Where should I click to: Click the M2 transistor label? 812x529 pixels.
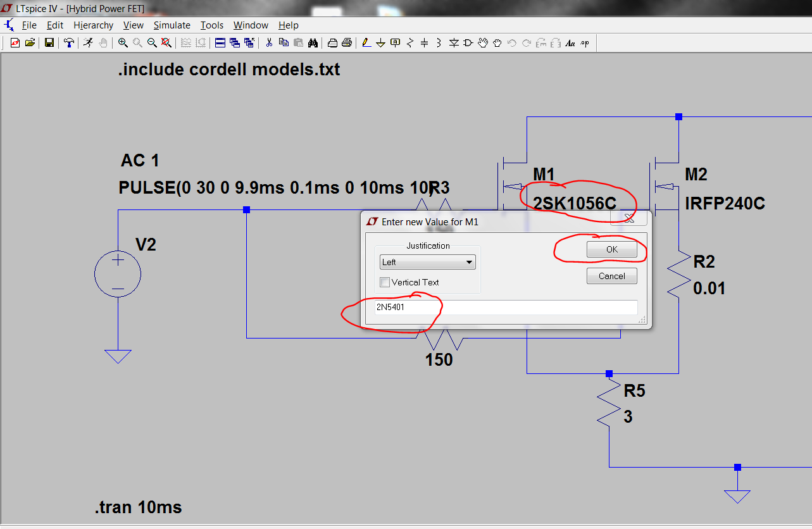tap(696, 175)
